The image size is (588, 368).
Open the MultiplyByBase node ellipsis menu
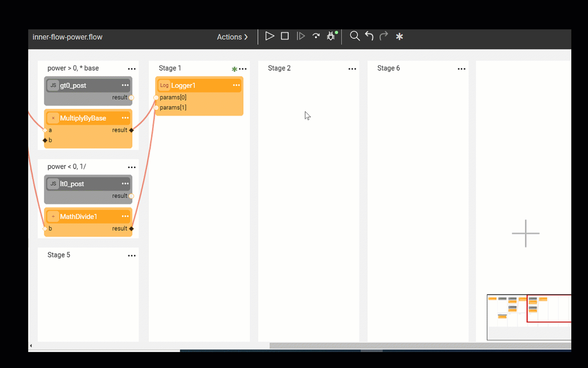pos(125,118)
